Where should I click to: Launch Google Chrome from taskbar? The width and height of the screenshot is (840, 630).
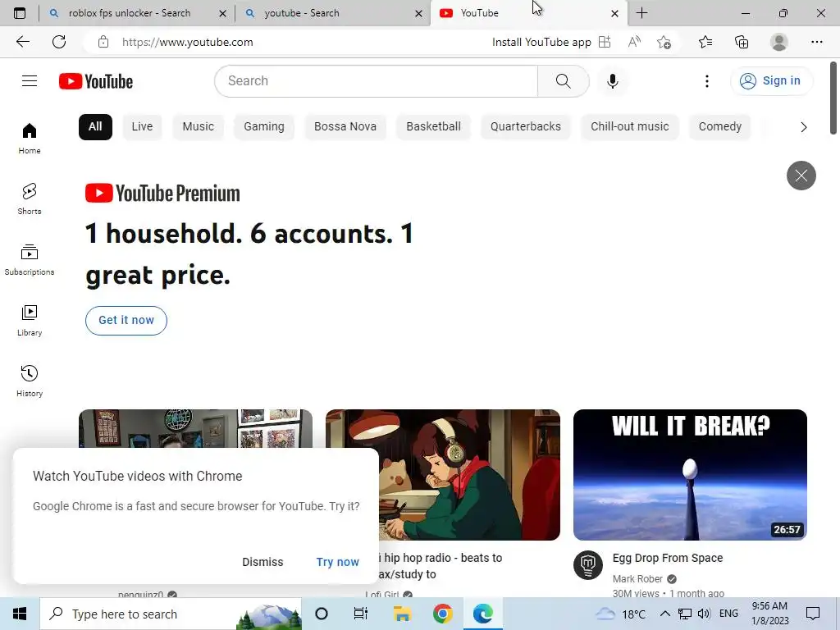pos(442,614)
